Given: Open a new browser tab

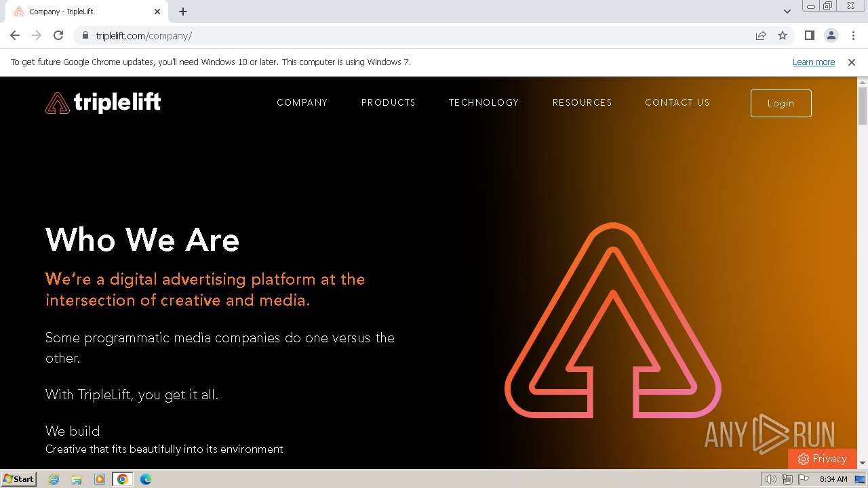Looking at the screenshot, I should coord(183,12).
